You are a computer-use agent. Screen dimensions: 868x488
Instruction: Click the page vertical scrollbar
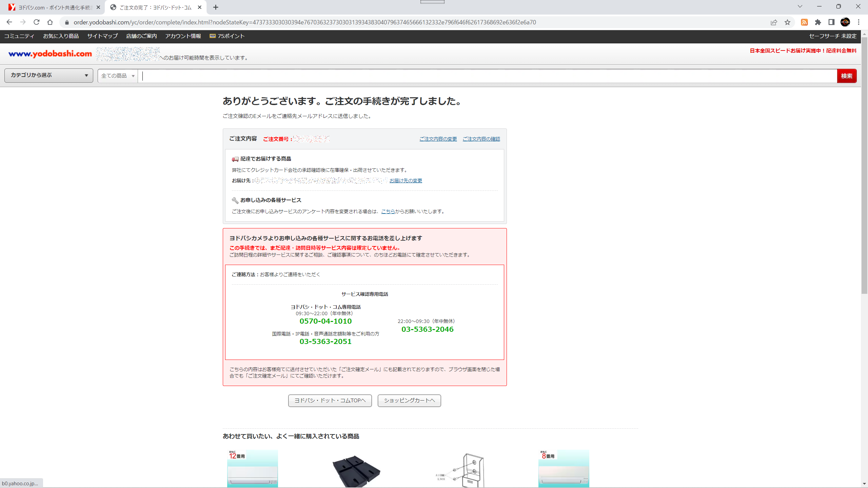coord(865,166)
